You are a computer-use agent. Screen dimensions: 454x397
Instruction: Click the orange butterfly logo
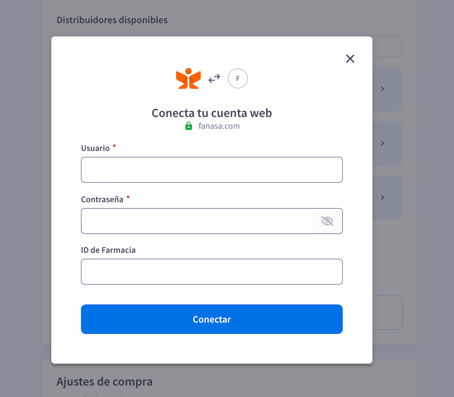pyautogui.click(x=188, y=79)
